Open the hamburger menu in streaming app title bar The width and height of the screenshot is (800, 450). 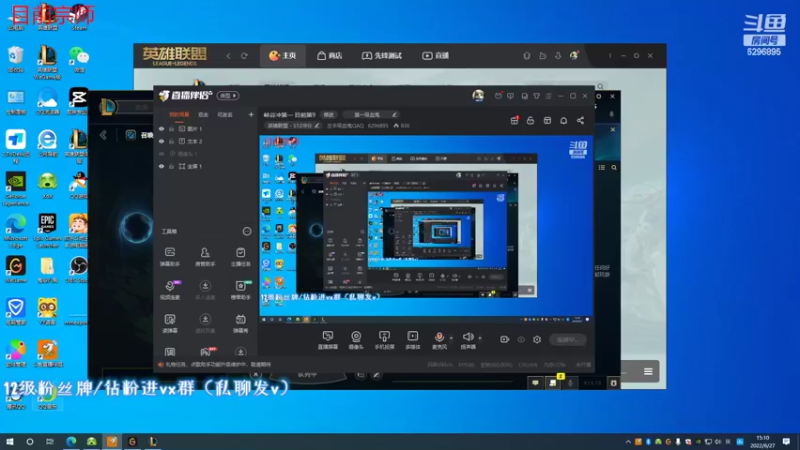pos(548,96)
